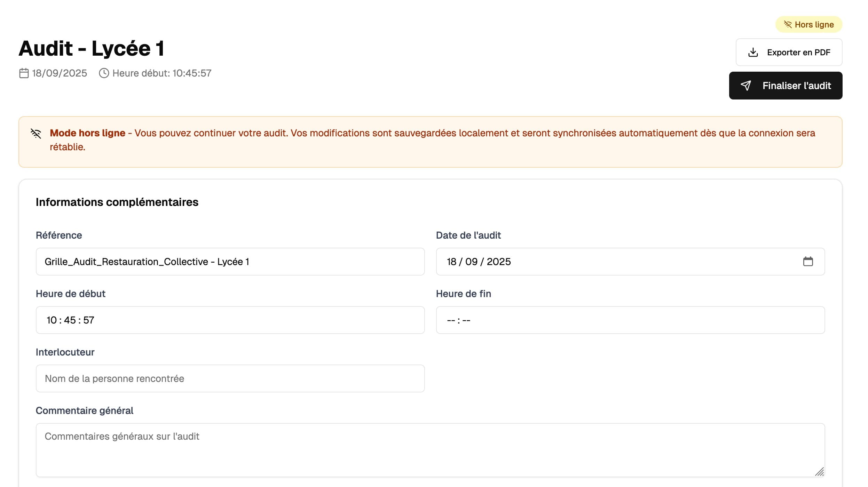The height and width of the screenshot is (487, 868).
Task: Select the day in Date de l'audit
Action: pos(451,262)
